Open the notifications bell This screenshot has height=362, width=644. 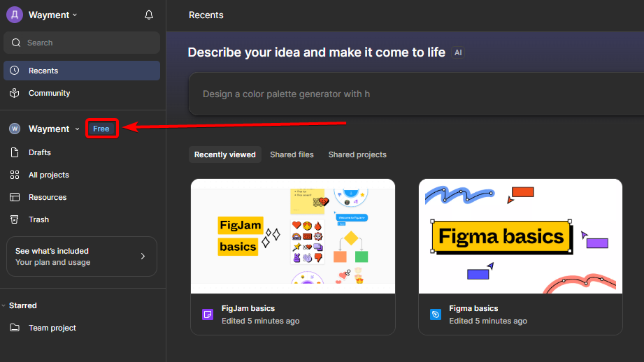149,15
